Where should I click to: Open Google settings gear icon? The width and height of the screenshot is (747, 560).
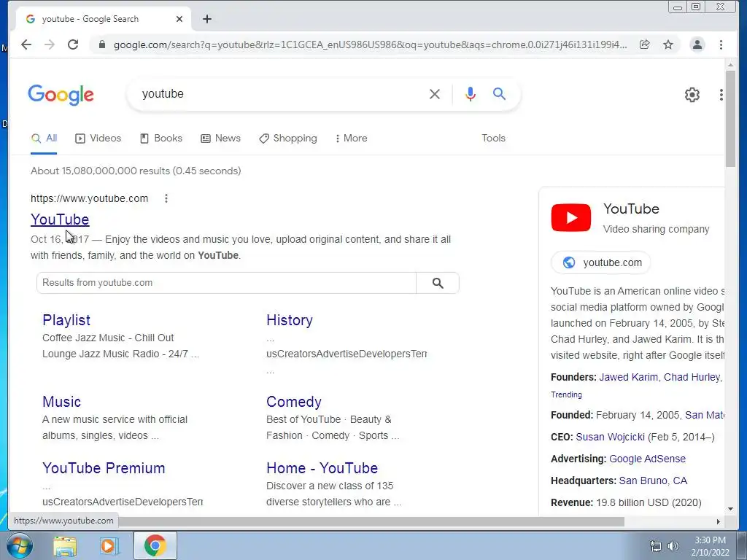pos(692,95)
